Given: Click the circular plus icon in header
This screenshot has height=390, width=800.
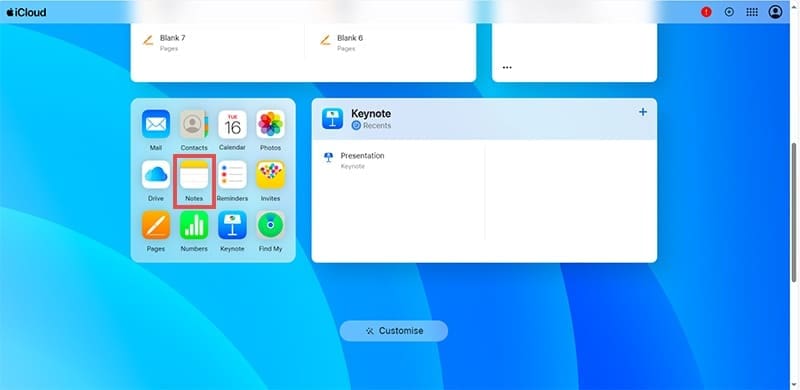Looking at the screenshot, I should pyautogui.click(x=729, y=12).
